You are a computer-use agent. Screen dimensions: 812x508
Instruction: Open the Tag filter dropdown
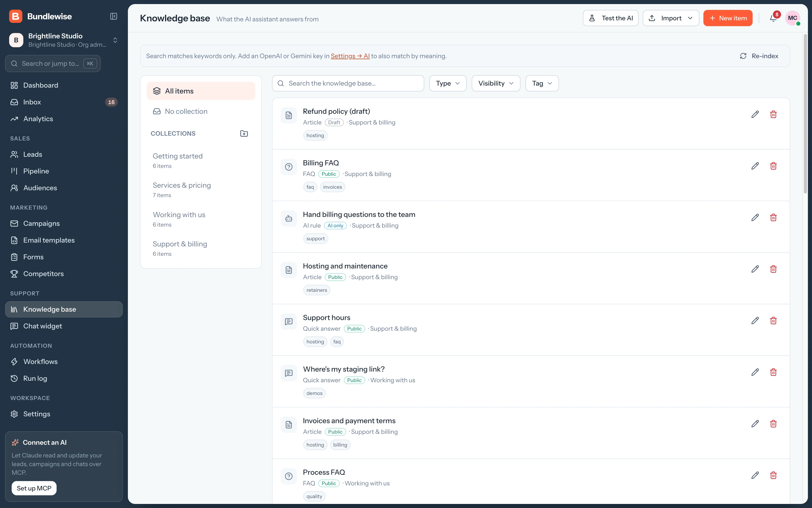tap(542, 83)
